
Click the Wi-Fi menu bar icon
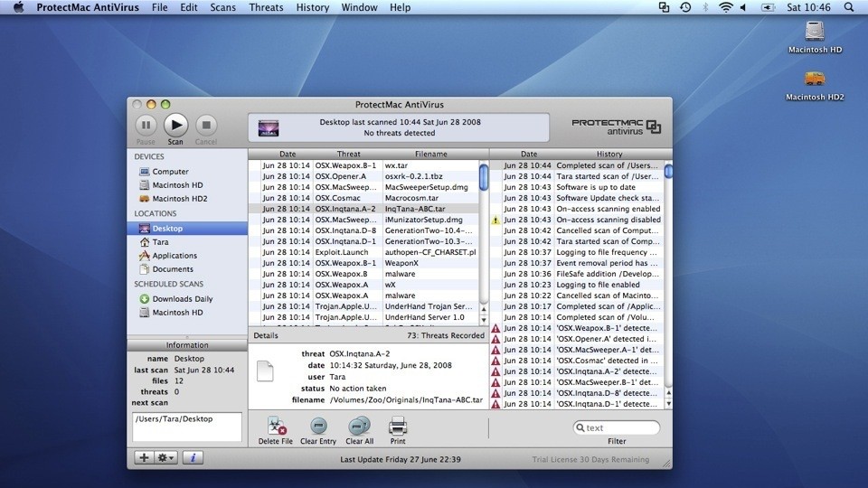725,7
